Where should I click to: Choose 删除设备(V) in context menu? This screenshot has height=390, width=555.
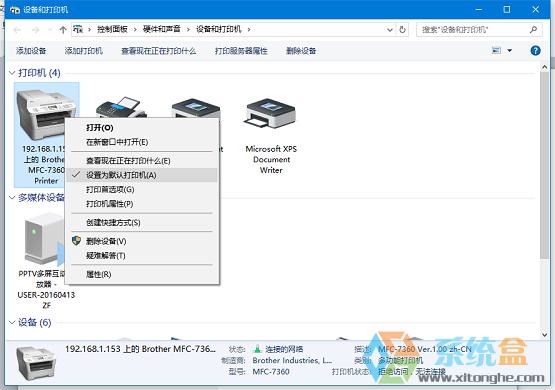click(x=142, y=241)
